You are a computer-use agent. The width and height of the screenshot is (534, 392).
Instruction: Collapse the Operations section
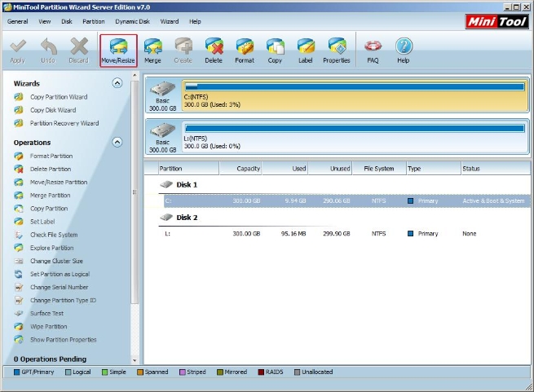coord(117,142)
